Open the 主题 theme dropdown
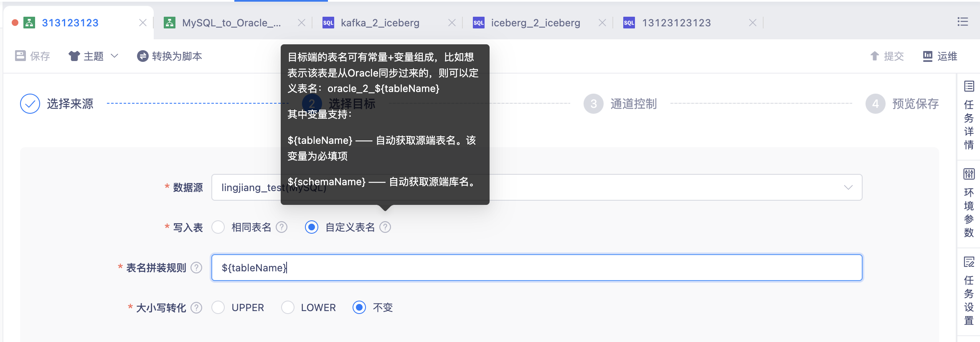 tap(94, 56)
